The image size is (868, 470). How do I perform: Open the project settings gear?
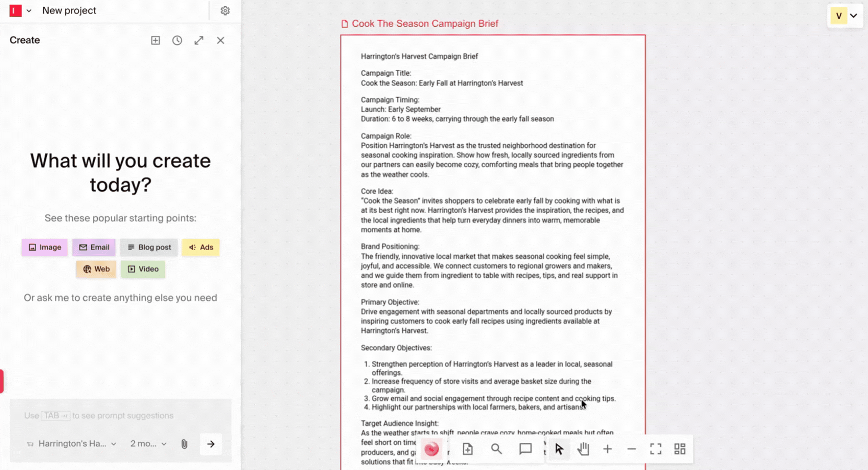pyautogui.click(x=225, y=10)
